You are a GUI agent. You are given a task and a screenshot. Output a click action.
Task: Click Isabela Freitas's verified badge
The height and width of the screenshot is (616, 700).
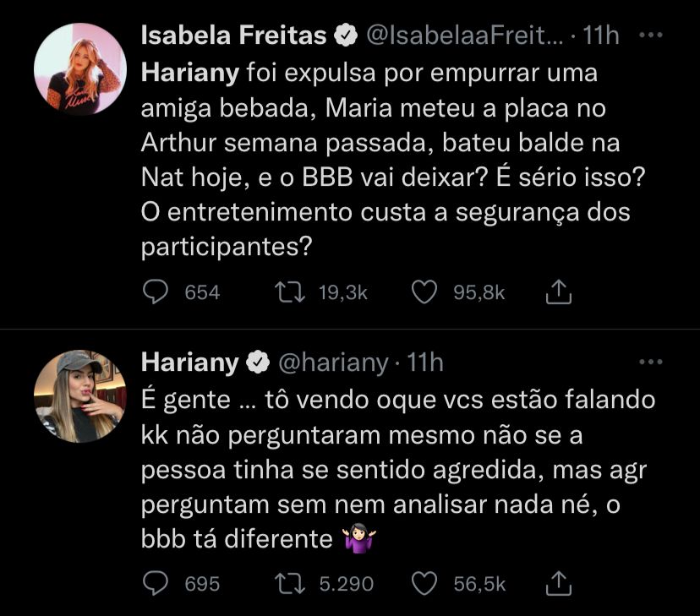coord(346,36)
